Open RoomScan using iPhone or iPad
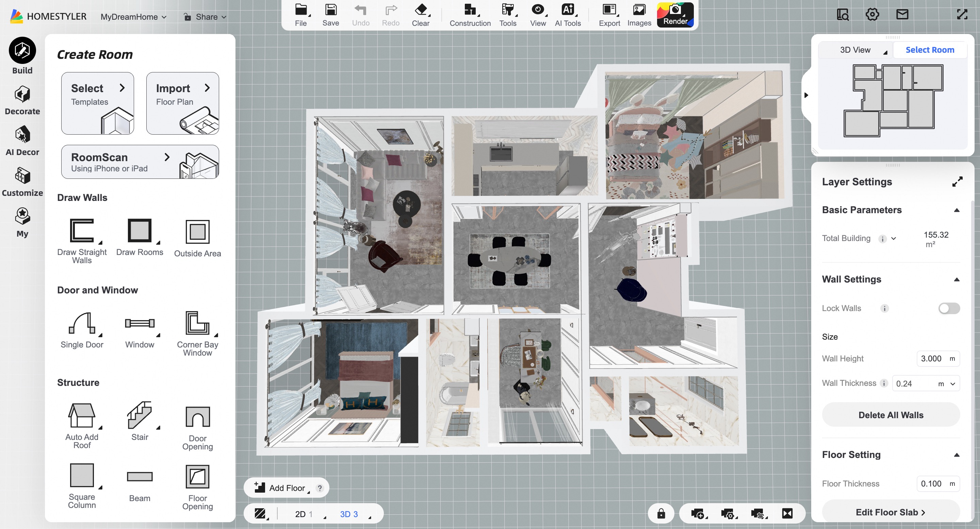Viewport: 980px width, 529px height. pos(140,162)
